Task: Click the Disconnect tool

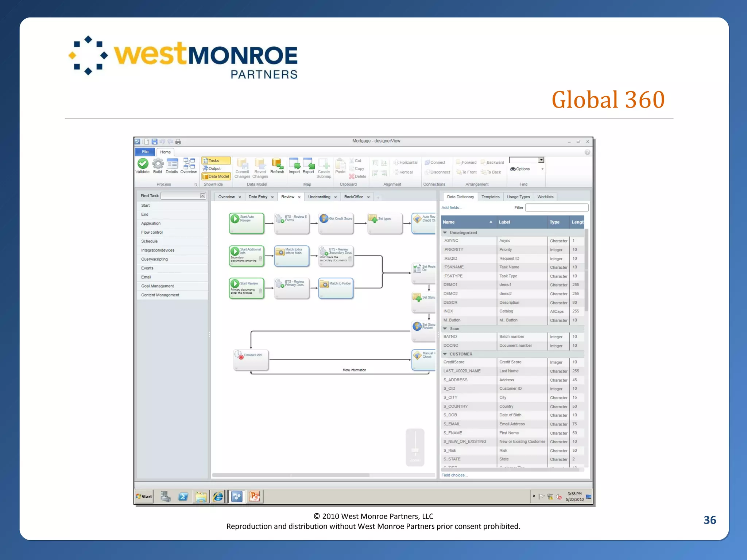Action: 437,172
